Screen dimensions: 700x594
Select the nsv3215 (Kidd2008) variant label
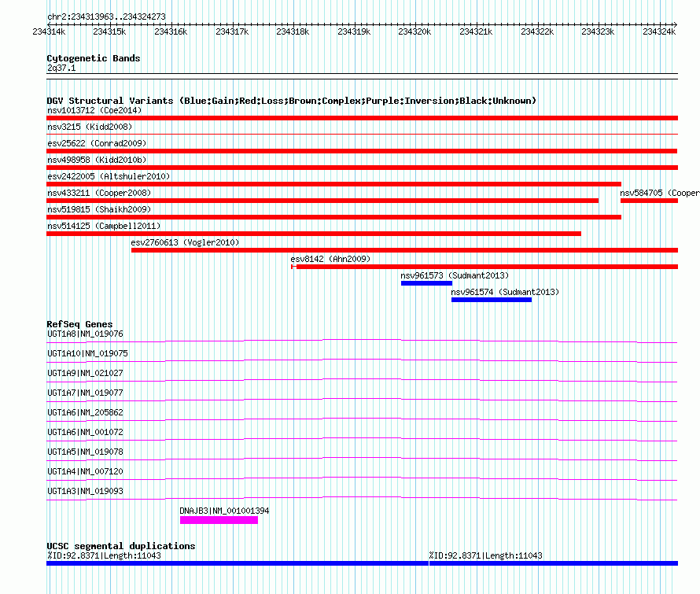[90, 127]
